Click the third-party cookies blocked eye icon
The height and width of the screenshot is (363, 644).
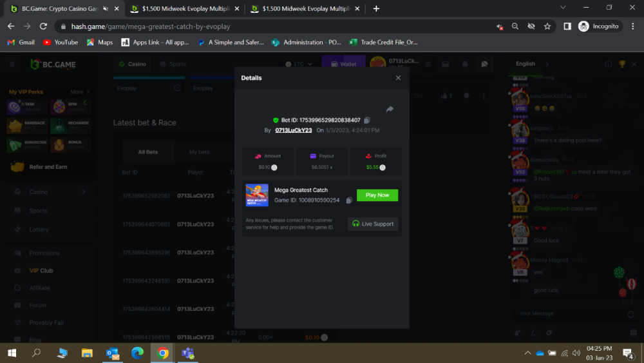531,26
